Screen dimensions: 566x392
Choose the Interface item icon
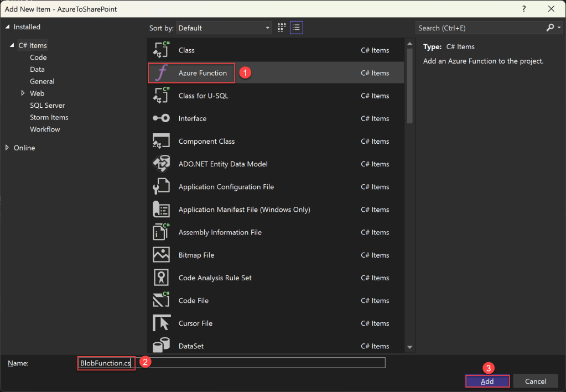(x=161, y=119)
